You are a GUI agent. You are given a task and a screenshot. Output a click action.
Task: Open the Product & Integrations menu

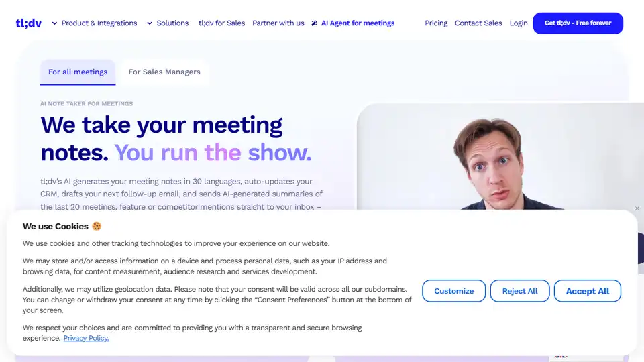[99, 23]
